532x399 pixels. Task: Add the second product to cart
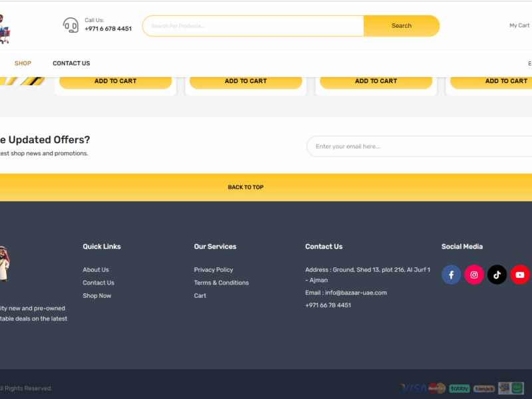(245, 81)
